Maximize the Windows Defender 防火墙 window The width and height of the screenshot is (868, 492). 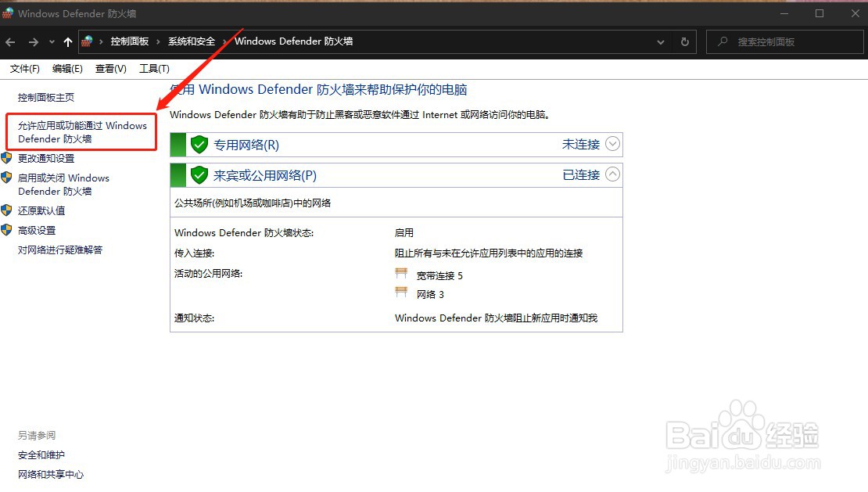(x=820, y=13)
